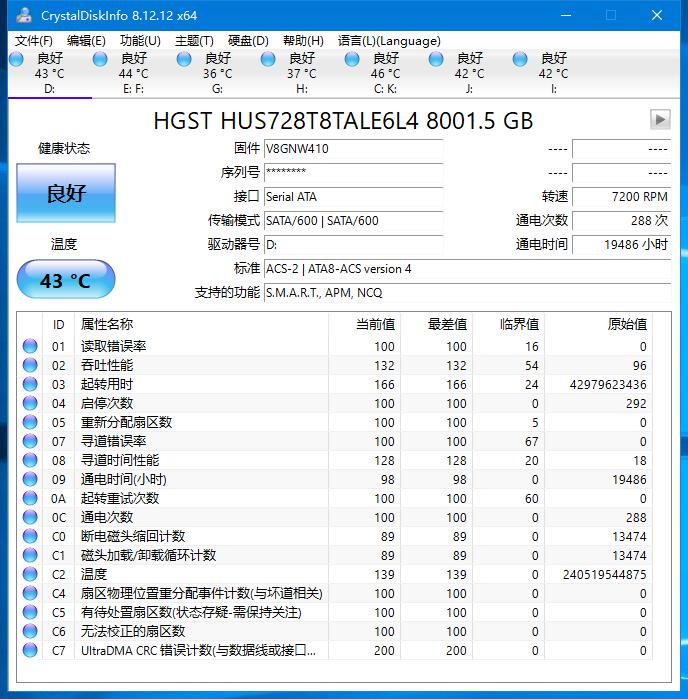Click the 良好 health status button
This screenshot has width=688, height=699.
66,193
